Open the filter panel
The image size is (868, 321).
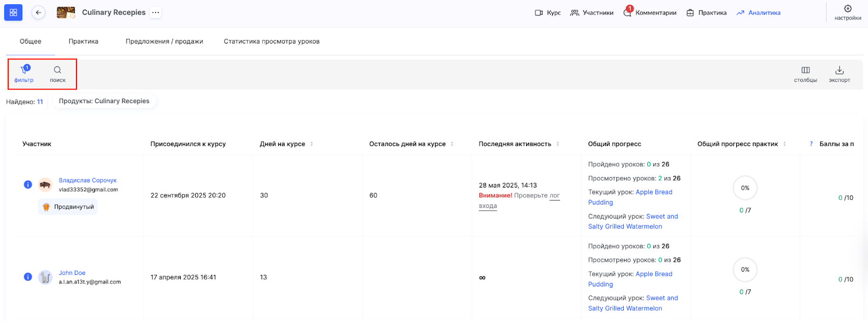24,73
